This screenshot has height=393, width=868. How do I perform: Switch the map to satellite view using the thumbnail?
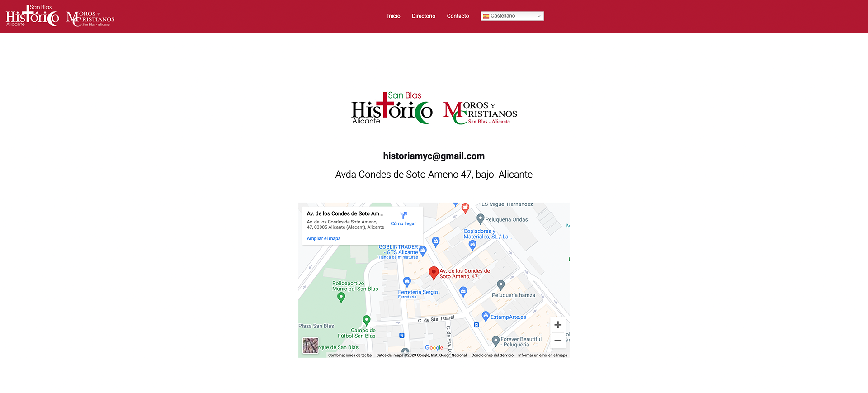310,346
